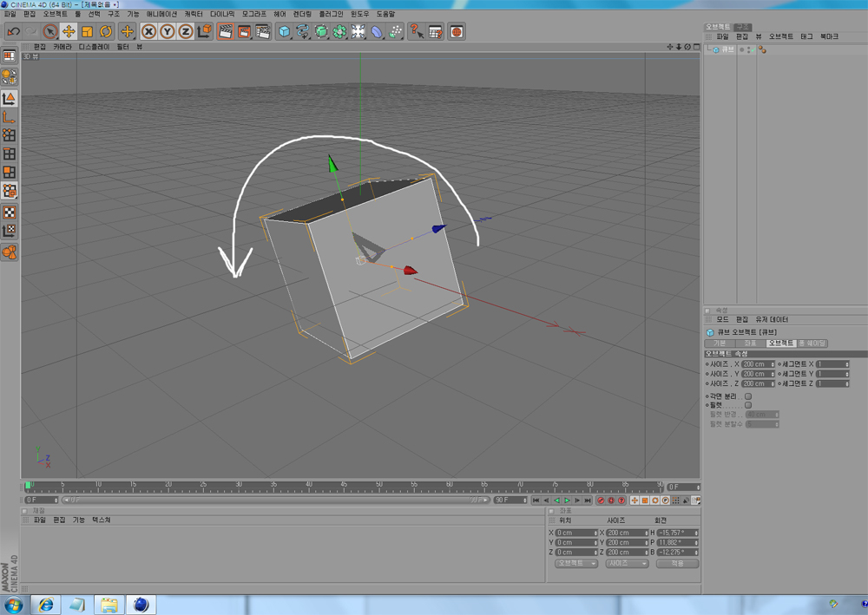Image resolution: width=868 pixels, height=615 pixels.
Task: Add a cube primitive from toolbar
Action: coord(285,31)
